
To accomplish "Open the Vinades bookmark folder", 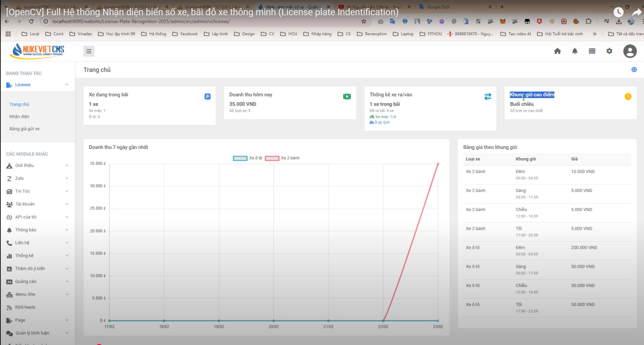I will pos(81,34).
